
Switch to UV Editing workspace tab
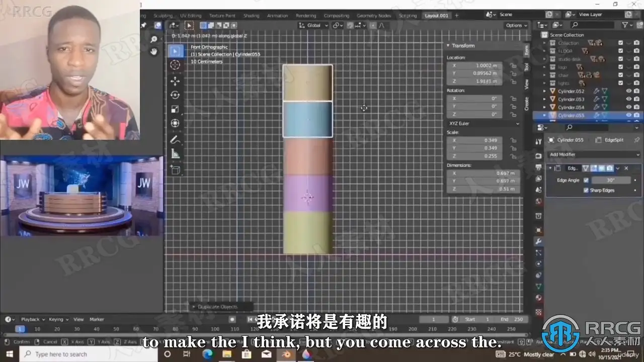click(x=191, y=16)
